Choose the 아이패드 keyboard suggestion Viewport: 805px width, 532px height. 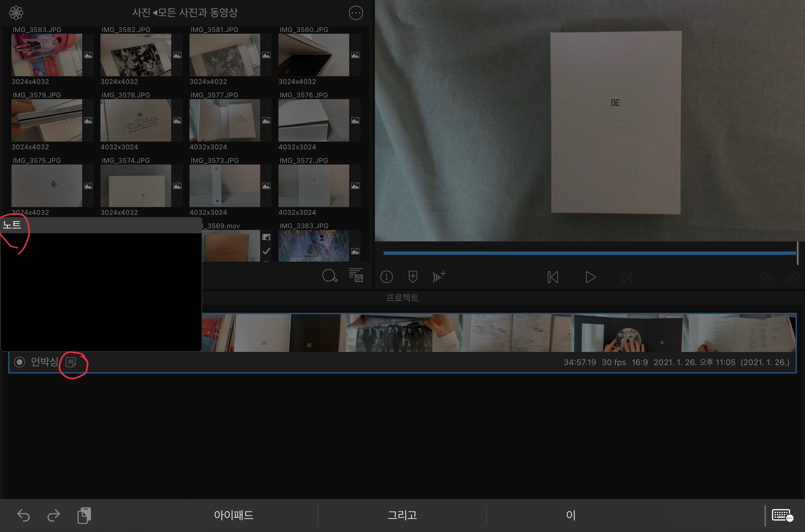233,515
